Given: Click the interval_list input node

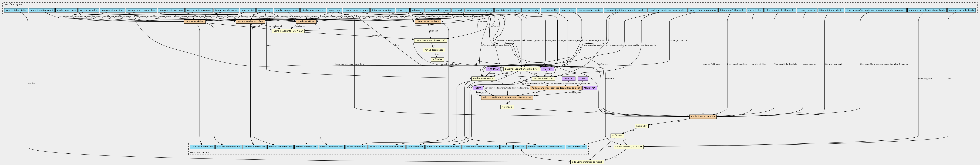Looking at the screenshot, I should tap(248, 10).
